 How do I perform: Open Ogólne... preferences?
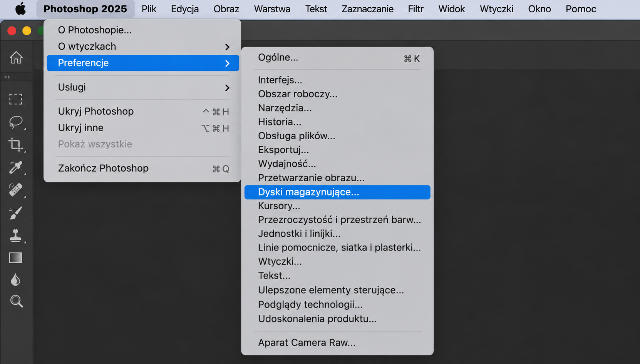tap(337, 58)
